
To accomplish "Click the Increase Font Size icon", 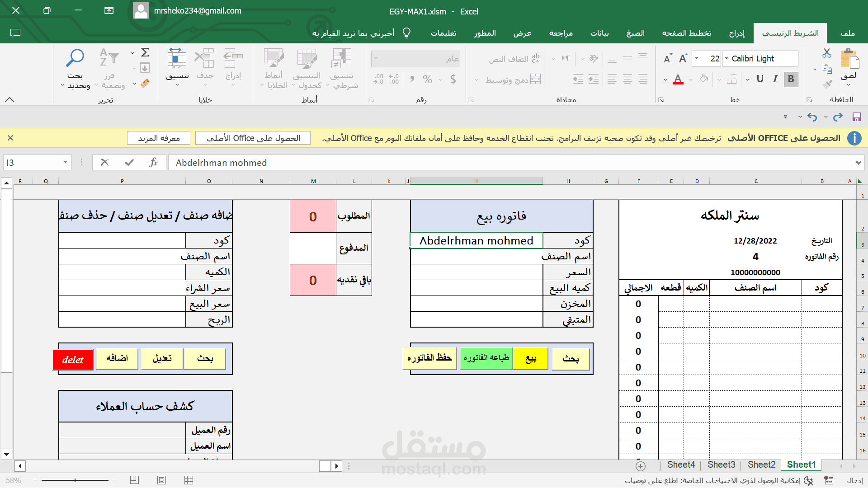I will 683,58.
